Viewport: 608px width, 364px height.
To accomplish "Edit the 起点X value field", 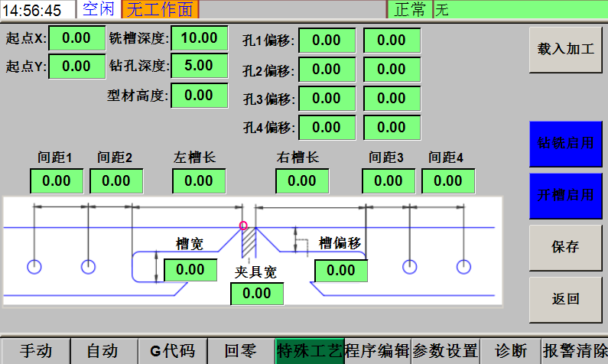I will pos(76,38).
